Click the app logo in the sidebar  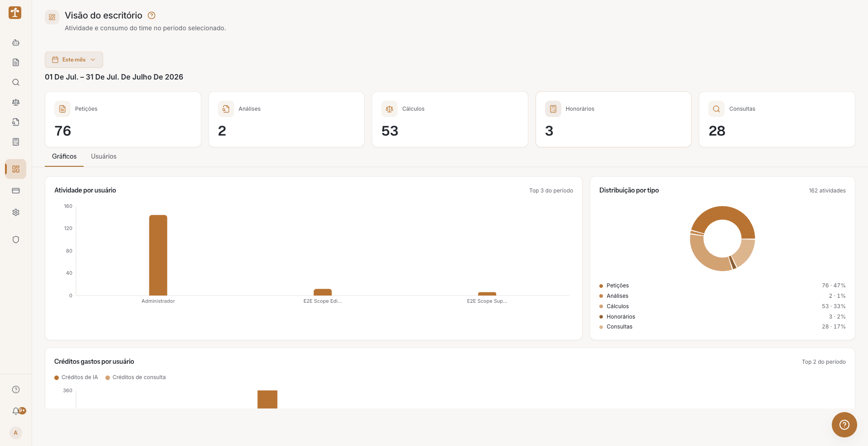15,13
